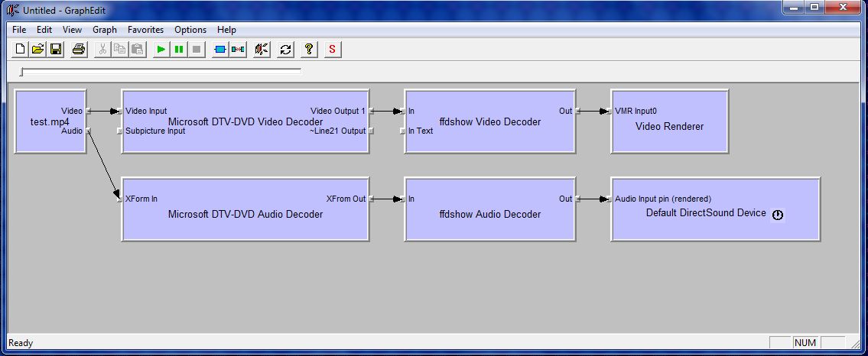Screen dimensions: 868x356
Task: Print the graph with printer icon
Action: click(x=79, y=49)
